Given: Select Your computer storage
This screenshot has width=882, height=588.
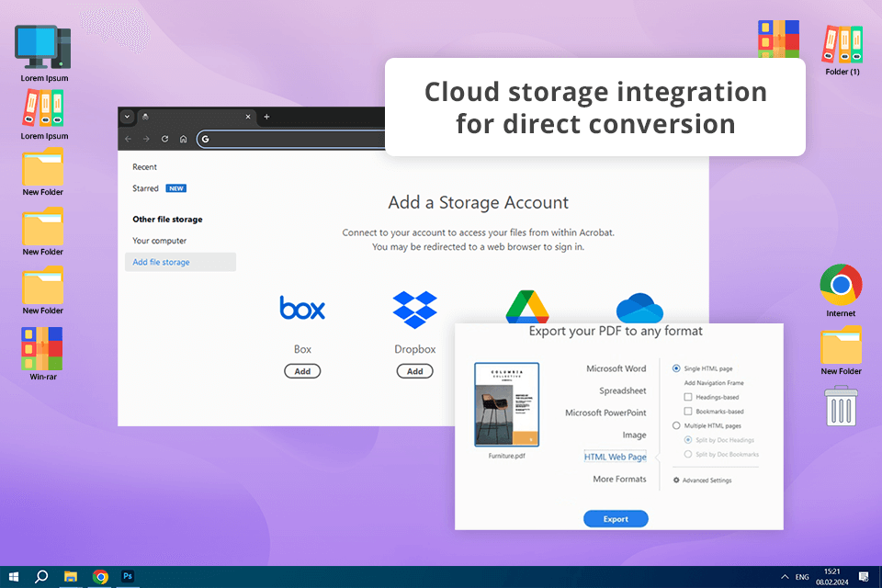Looking at the screenshot, I should coord(159,241).
